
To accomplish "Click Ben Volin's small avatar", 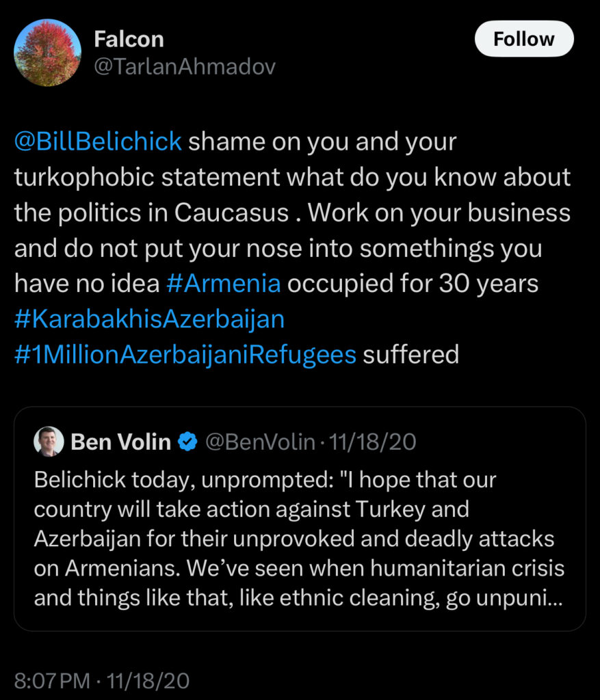I will 49,442.
